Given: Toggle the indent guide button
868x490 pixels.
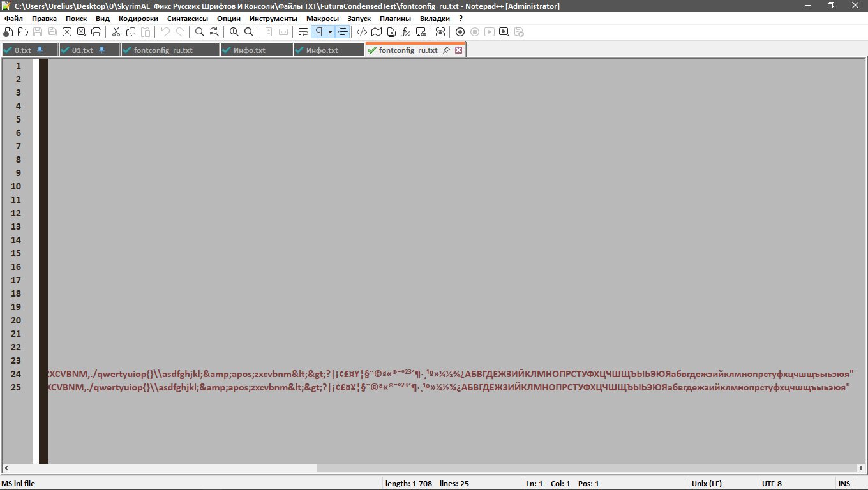Looking at the screenshot, I should (343, 32).
